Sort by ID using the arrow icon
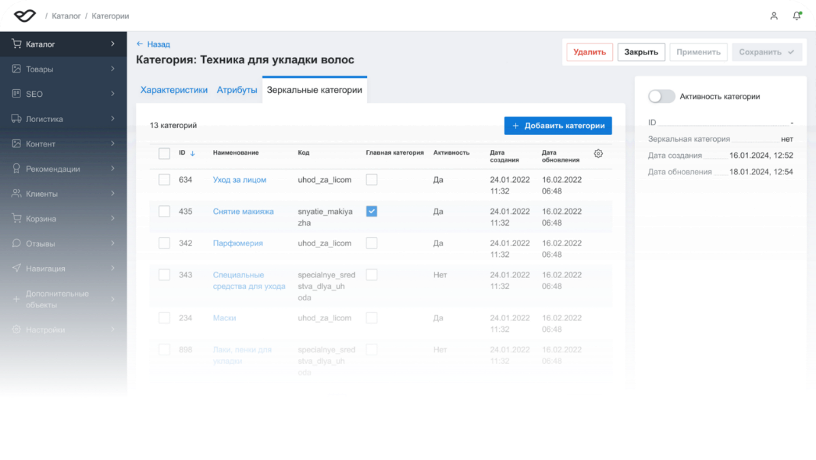816x460 pixels. point(193,153)
